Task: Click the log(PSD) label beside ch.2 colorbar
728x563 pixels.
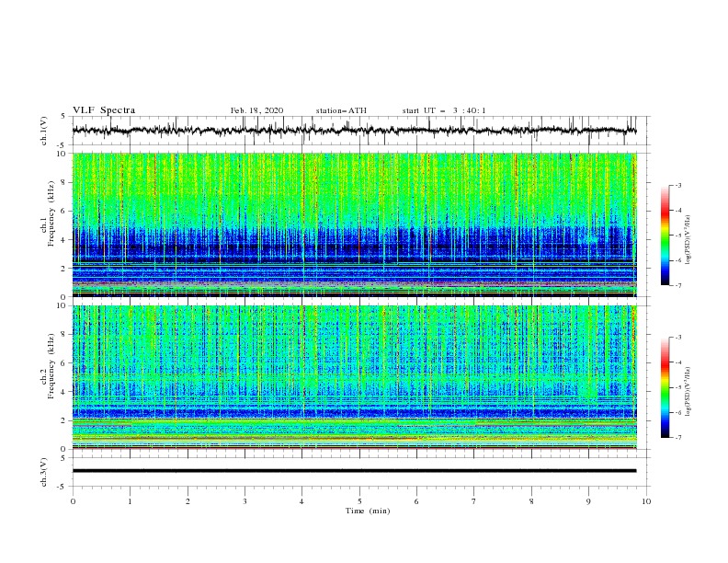Action: pos(688,392)
